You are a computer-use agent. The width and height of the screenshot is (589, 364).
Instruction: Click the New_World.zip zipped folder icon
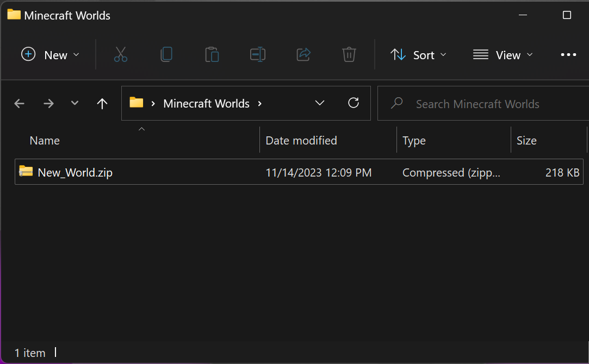coord(26,171)
